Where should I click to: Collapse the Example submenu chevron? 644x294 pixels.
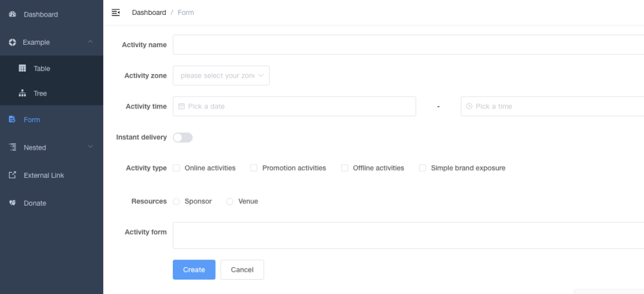point(90,42)
